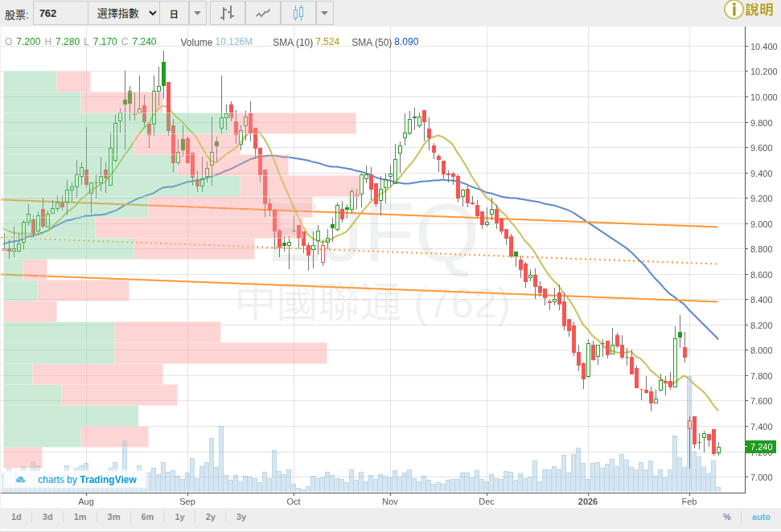Click the Sep label on time axis
Viewport: 781px width, 532px height.
coord(187,501)
